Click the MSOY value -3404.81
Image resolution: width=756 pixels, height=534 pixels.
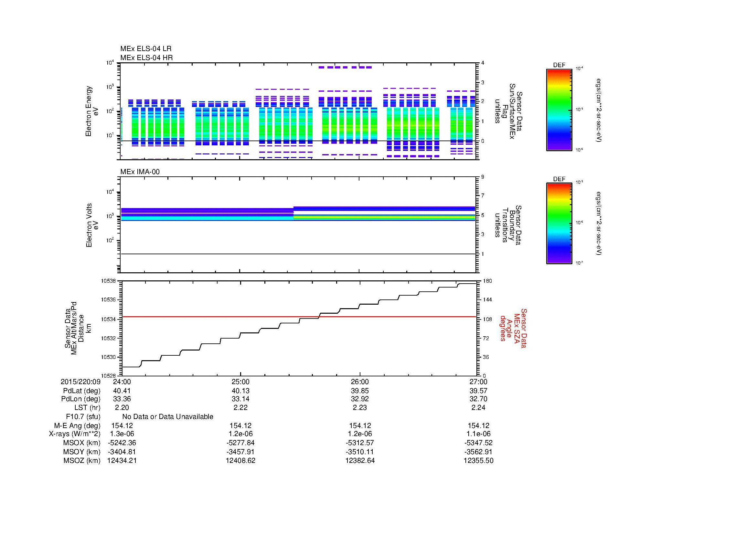click(x=122, y=452)
